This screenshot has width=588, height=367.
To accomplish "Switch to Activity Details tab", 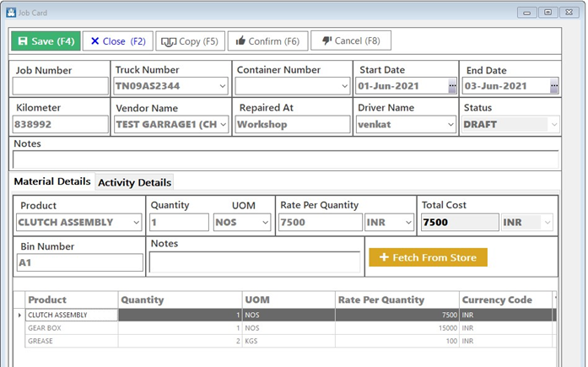I will (x=135, y=182).
